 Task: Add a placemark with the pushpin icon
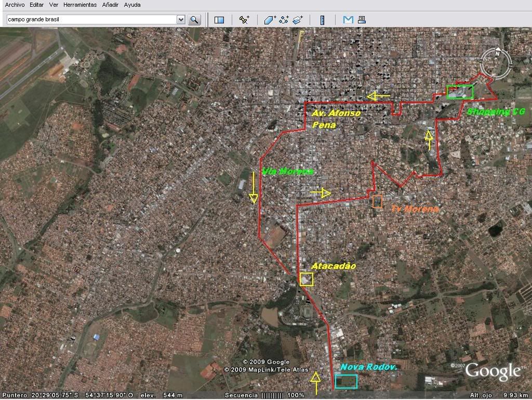[244, 20]
